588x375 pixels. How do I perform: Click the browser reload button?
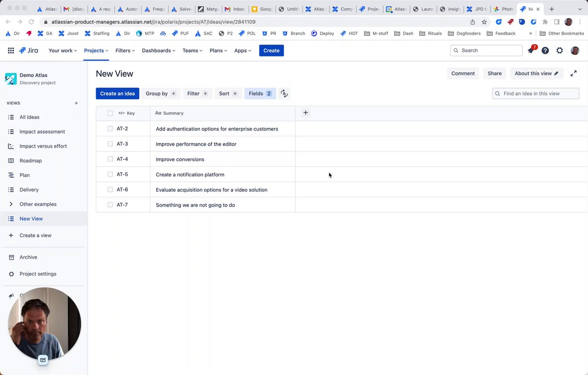click(x=31, y=22)
